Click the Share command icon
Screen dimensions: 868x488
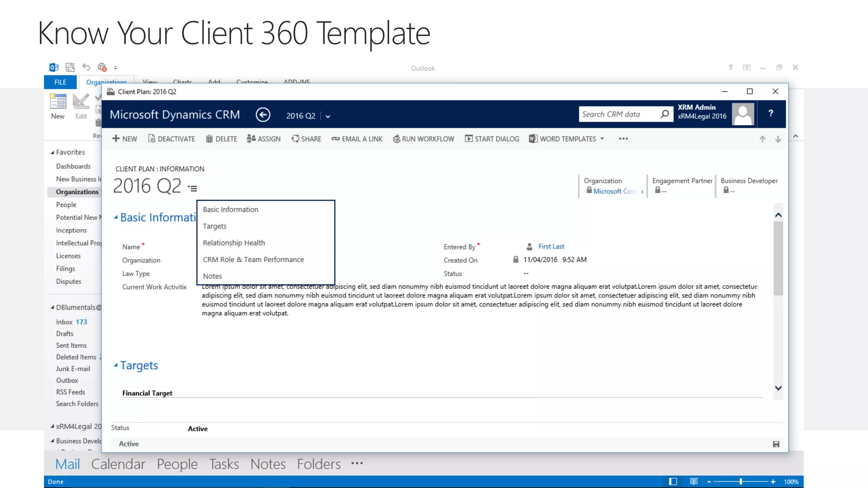(x=295, y=139)
